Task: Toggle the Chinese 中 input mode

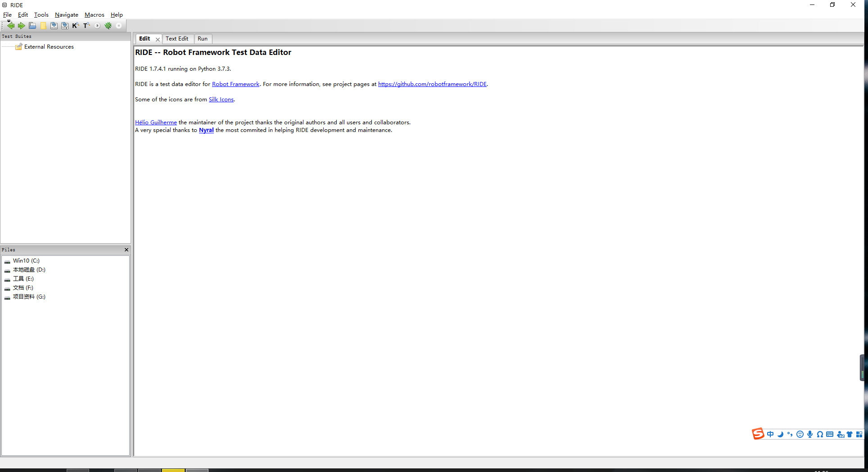Action: 770,434
